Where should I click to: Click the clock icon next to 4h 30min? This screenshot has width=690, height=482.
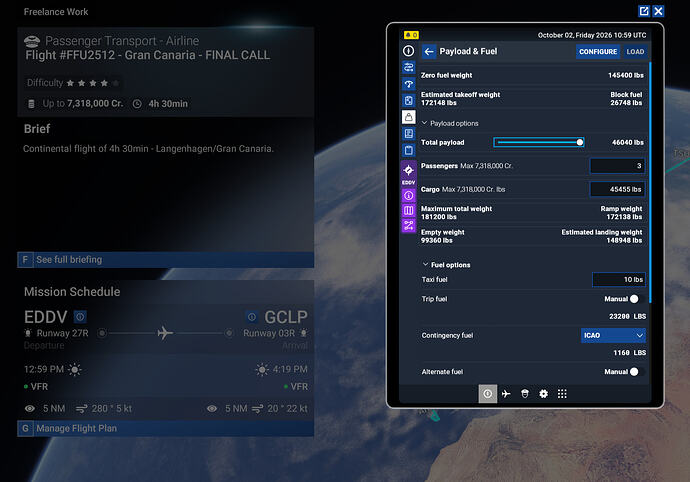coord(137,104)
